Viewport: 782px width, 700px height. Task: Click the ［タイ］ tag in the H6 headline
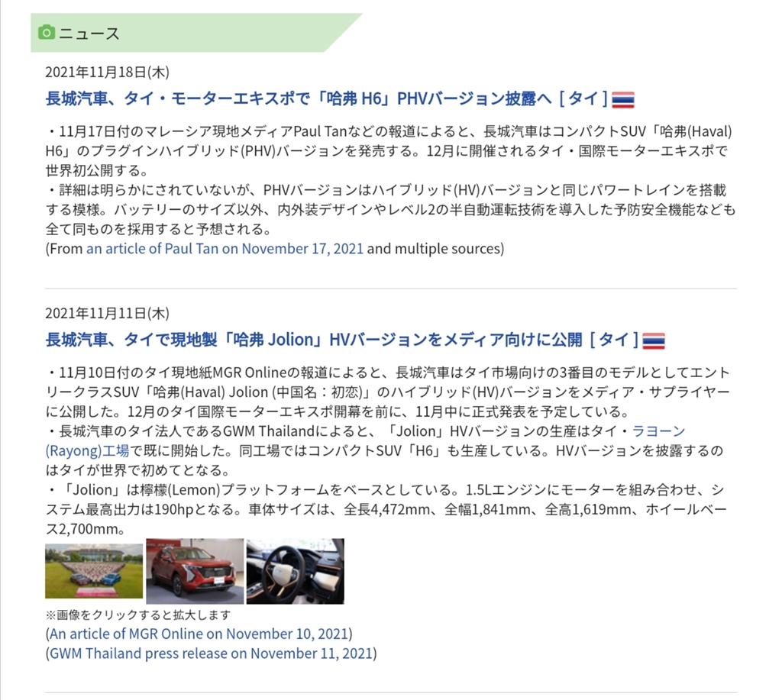583,98
